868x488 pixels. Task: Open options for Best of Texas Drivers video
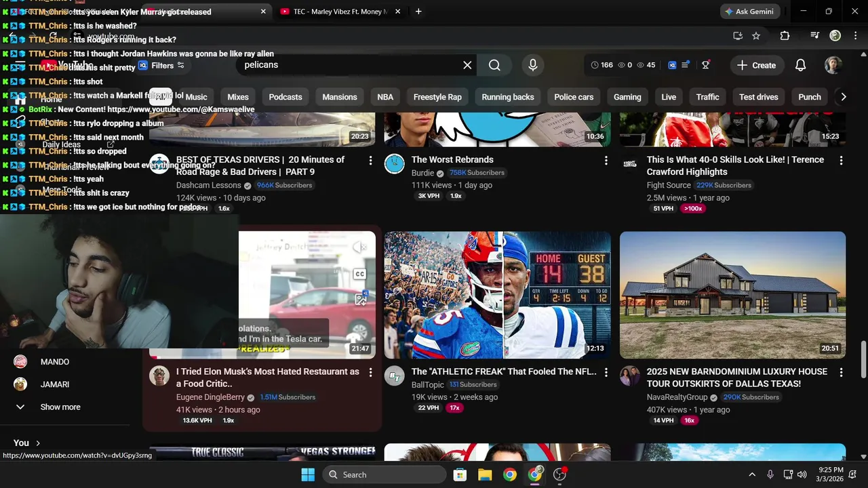coord(370,161)
